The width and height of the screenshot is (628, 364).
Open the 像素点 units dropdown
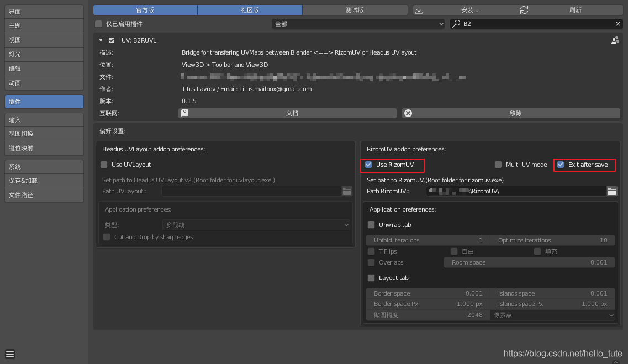point(553,315)
